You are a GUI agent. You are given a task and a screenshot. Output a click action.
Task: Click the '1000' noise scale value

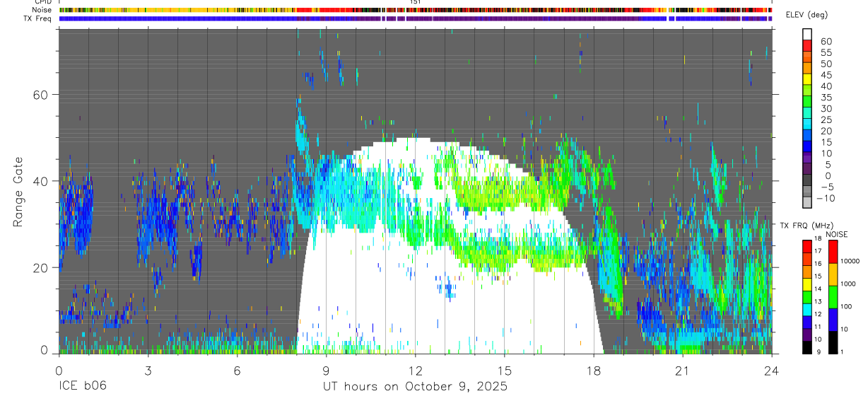tap(849, 284)
